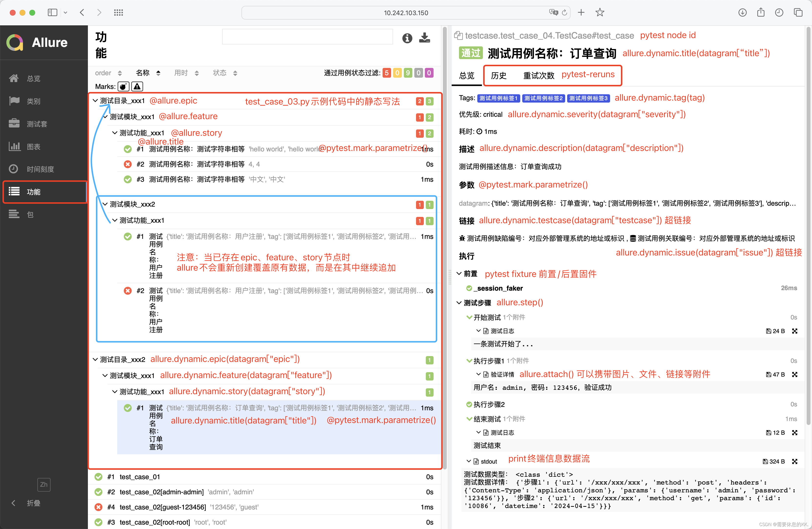This screenshot has width=812, height=529.
Task: Copy the test case full name icon
Action: click(x=458, y=35)
